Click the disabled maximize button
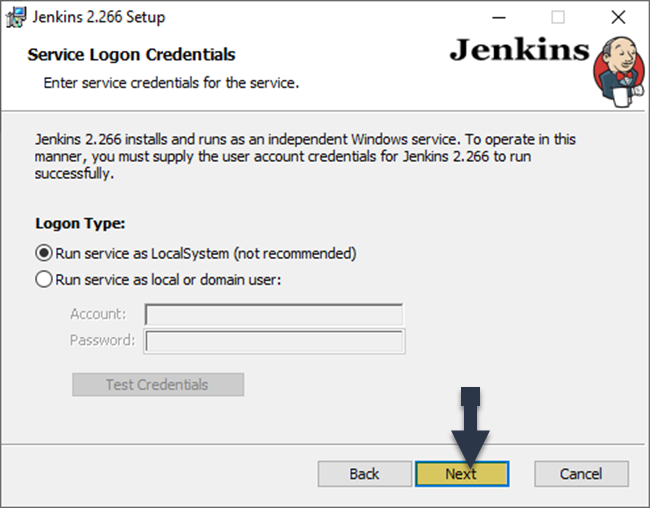Screen dimensions: 650x508 tap(558, 17)
